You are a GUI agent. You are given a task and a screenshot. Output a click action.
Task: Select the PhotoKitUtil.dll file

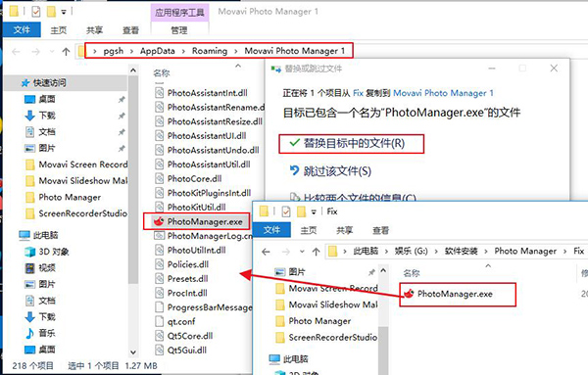click(x=197, y=208)
